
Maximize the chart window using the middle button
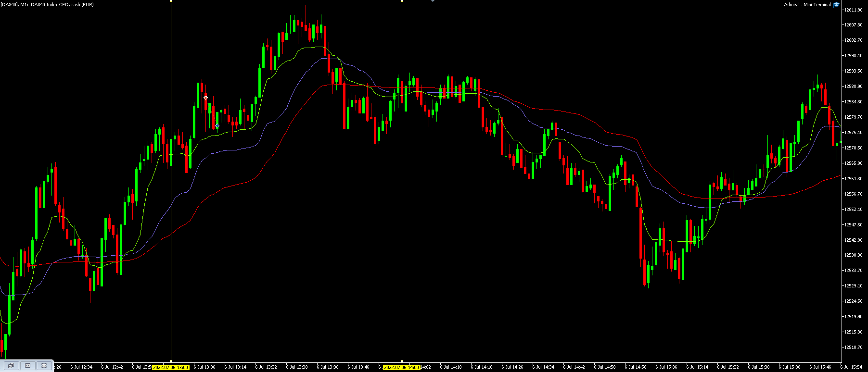(27, 366)
